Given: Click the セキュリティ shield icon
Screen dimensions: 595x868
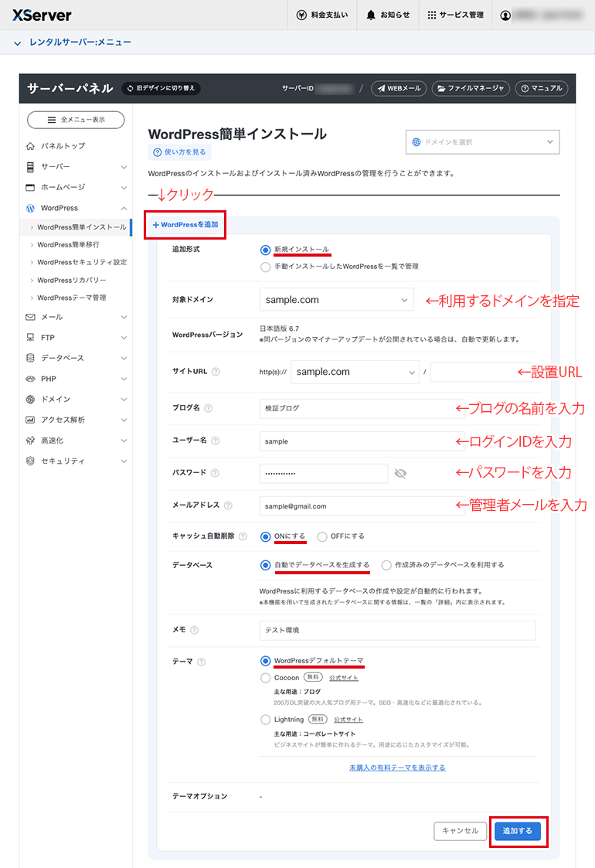Looking at the screenshot, I should pos(30,461).
